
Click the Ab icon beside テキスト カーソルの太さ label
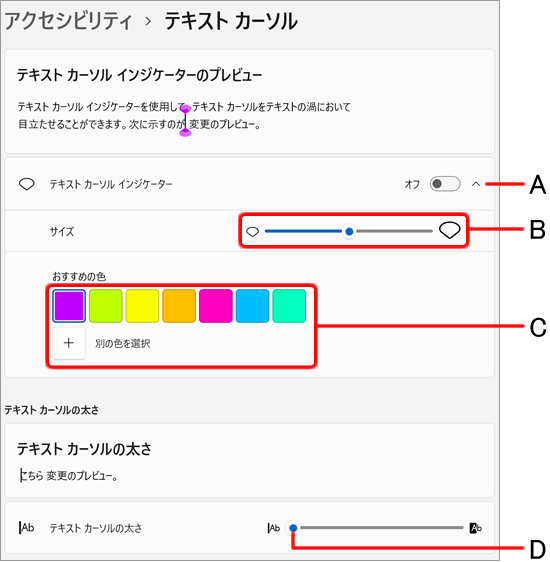[x=27, y=528]
